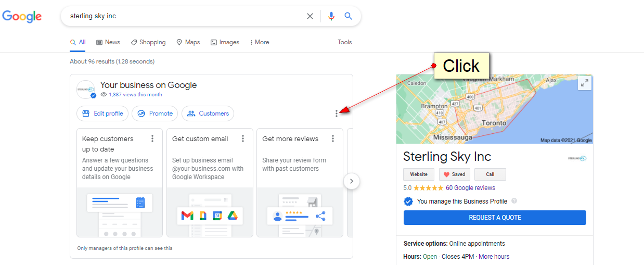Open options on Get more reviews card
The height and width of the screenshot is (265, 644).
coord(332,138)
